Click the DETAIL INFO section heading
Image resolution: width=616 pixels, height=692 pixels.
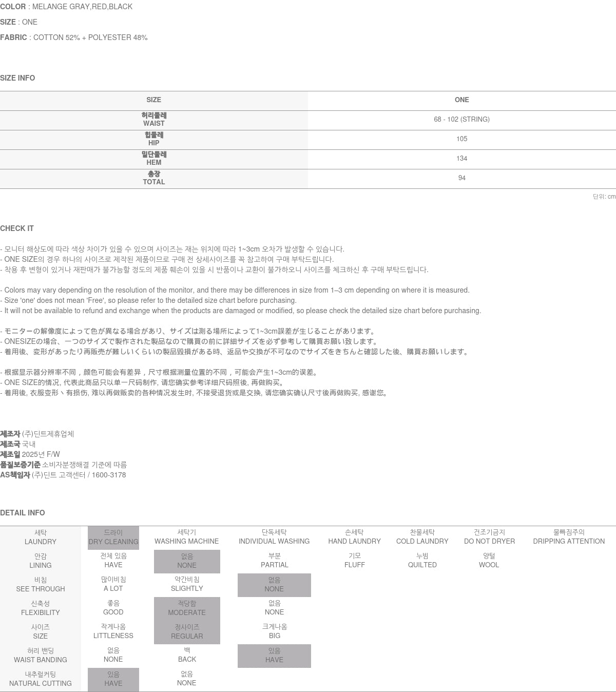[23, 513]
